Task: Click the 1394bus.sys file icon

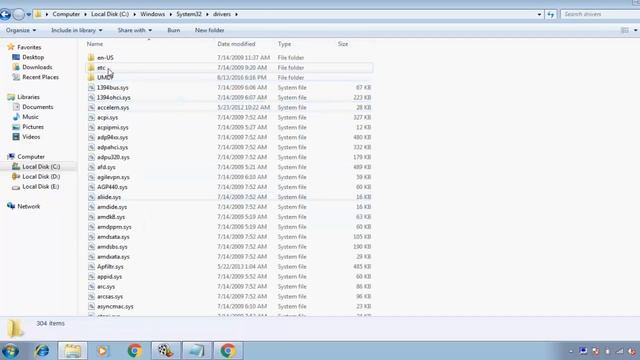Action: (x=91, y=87)
